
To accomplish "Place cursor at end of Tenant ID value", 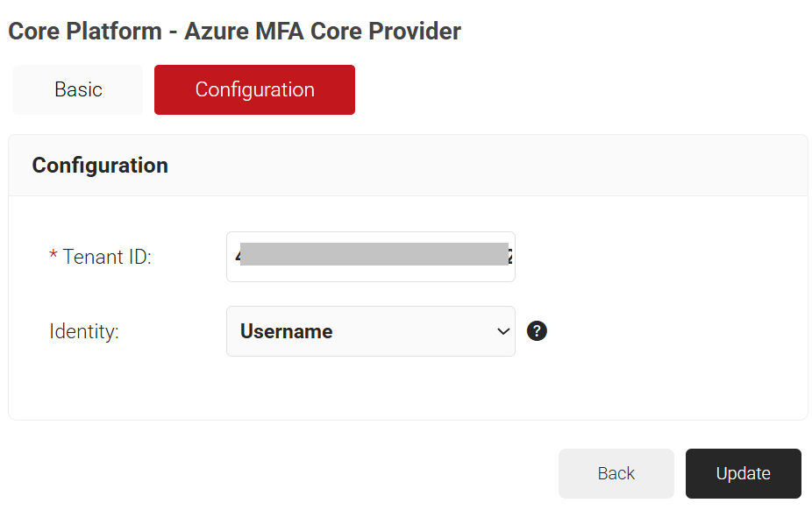I will (512, 258).
